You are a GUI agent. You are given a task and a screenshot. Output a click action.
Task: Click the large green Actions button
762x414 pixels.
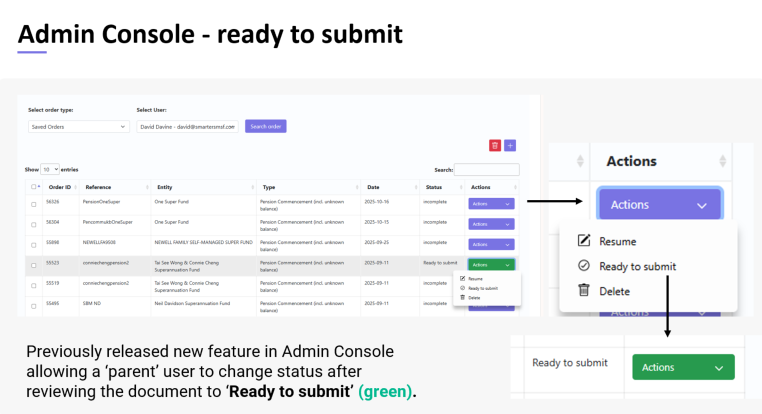683,367
